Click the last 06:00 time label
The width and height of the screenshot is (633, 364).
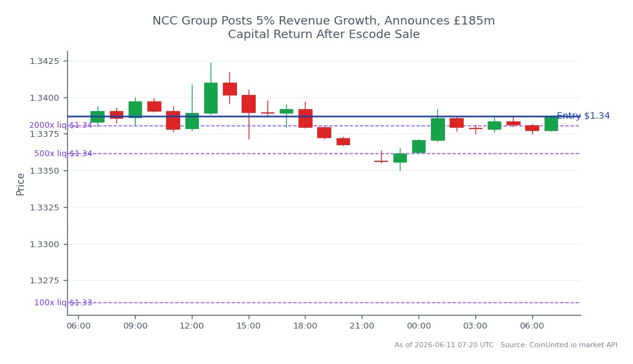pyautogui.click(x=532, y=326)
